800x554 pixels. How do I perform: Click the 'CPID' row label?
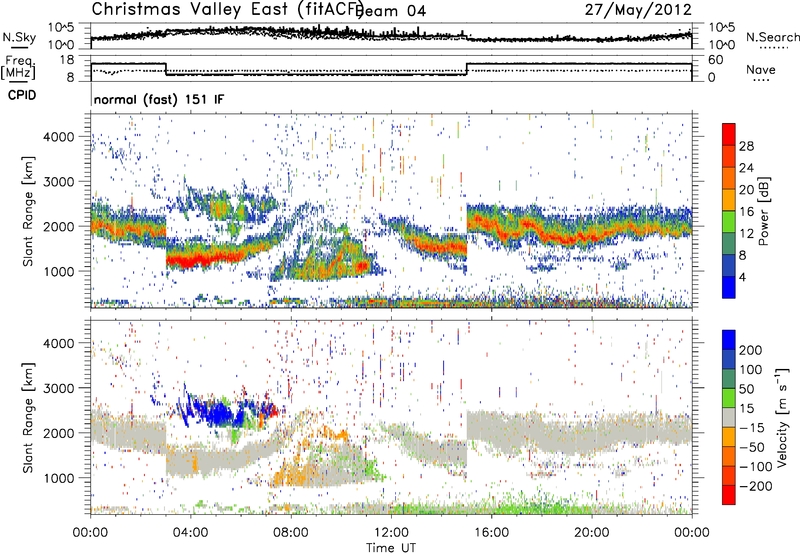22,95
